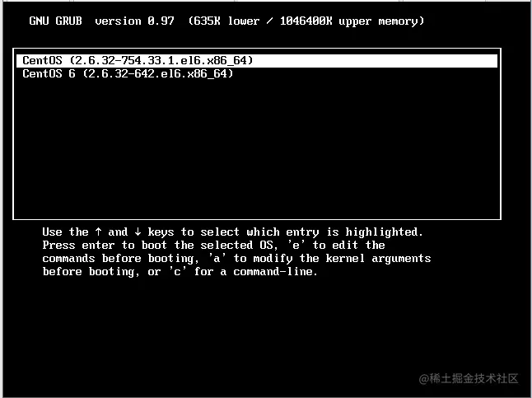Click the down arrow symbol in instructions
532x398 pixels.
tap(138, 232)
